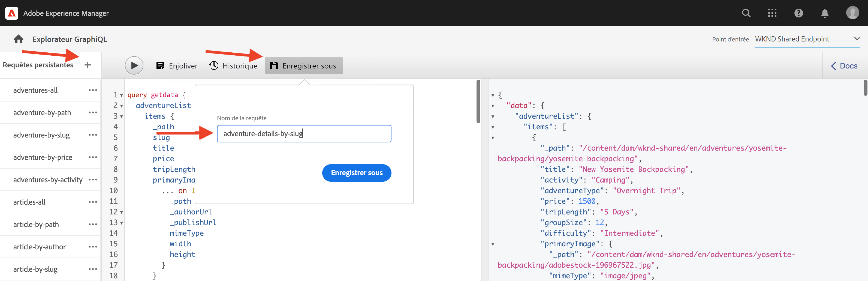Click Enjoliver to prettify the query

click(177, 65)
